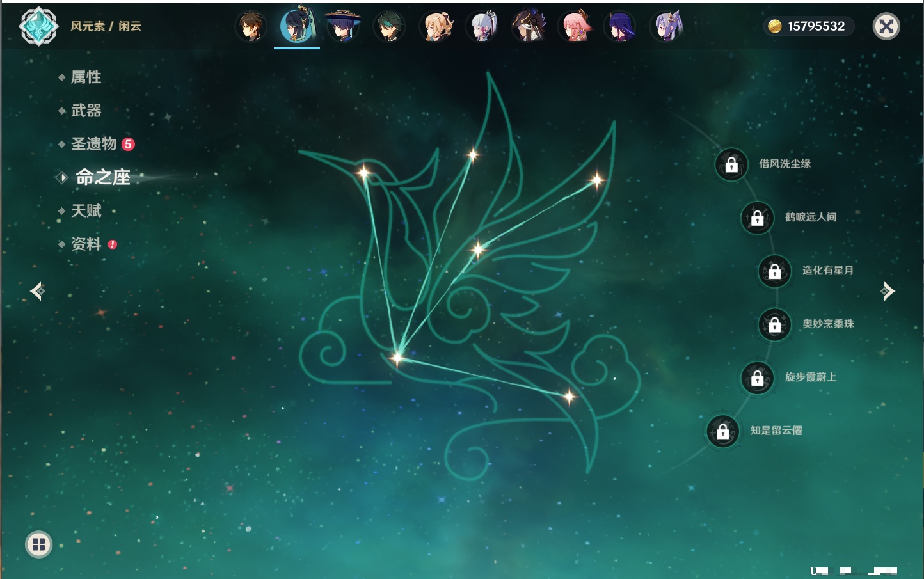Go to the 天赋 talents tab
Screen dimensions: 924x579
(x=86, y=210)
